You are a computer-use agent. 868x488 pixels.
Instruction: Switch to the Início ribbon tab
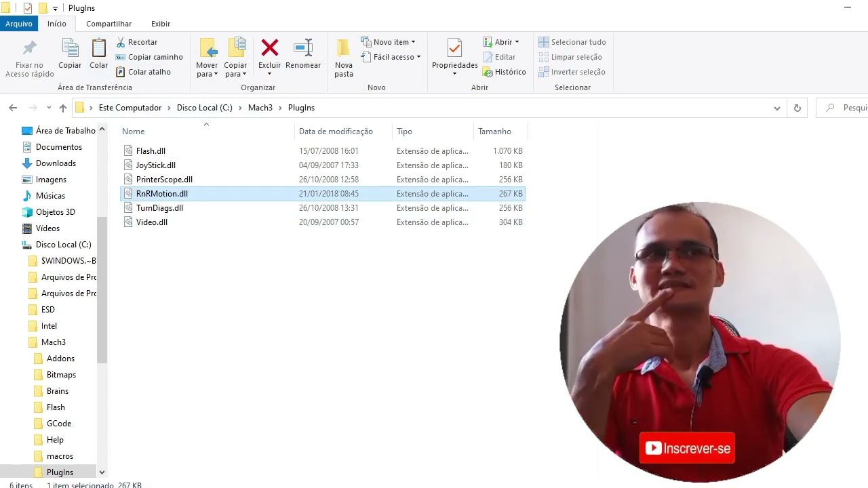(x=57, y=24)
